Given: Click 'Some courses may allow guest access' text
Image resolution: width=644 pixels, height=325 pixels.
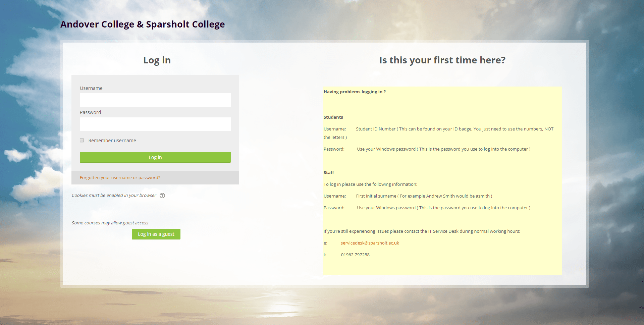Looking at the screenshot, I should click(x=110, y=223).
